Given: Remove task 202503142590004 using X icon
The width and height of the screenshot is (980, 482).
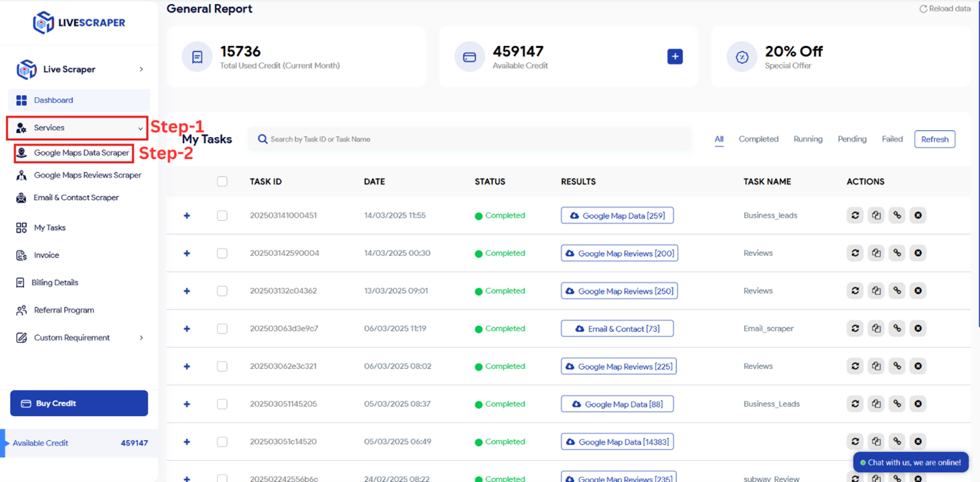Looking at the screenshot, I should (918, 253).
